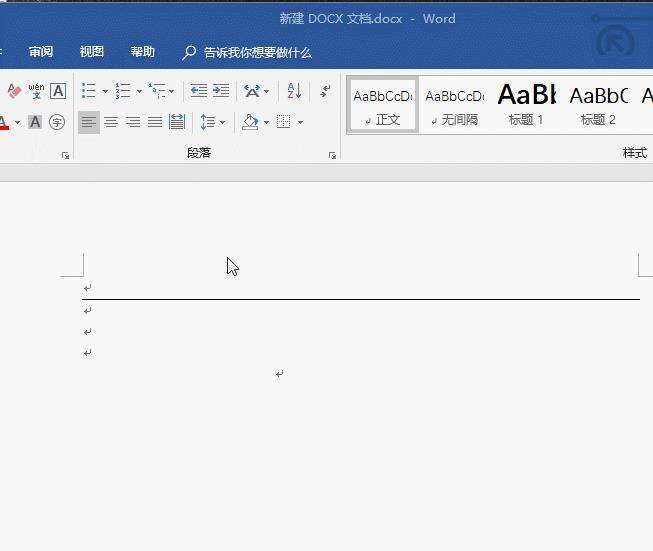Screen dimensions: 653x551
Task: Expand the multilevel list dropdown
Action: coord(172,91)
